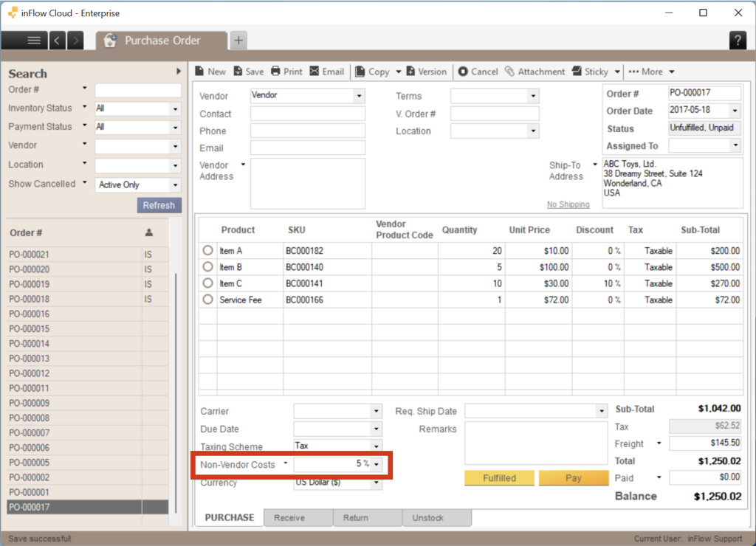Expand the Currency dropdown showing US Dollar
756x546 pixels.
[376, 483]
